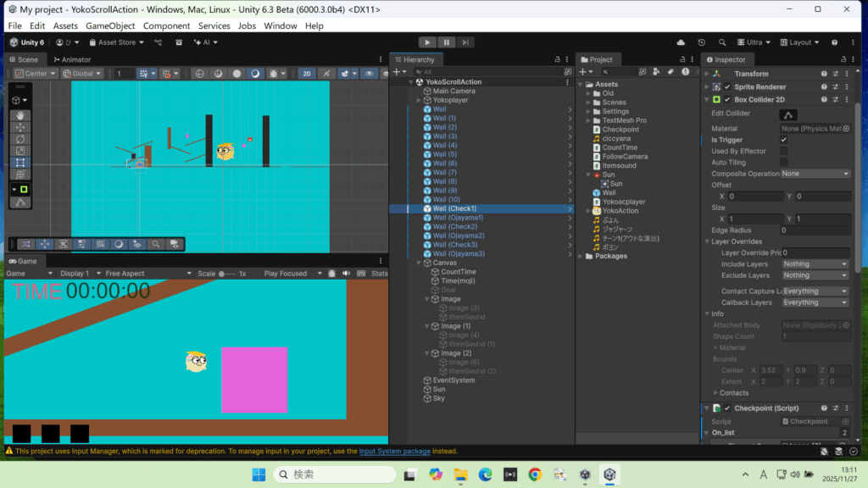This screenshot has width=868, height=488.
Task: Collapse the Canvas object in Hierarchy
Action: (x=420, y=263)
